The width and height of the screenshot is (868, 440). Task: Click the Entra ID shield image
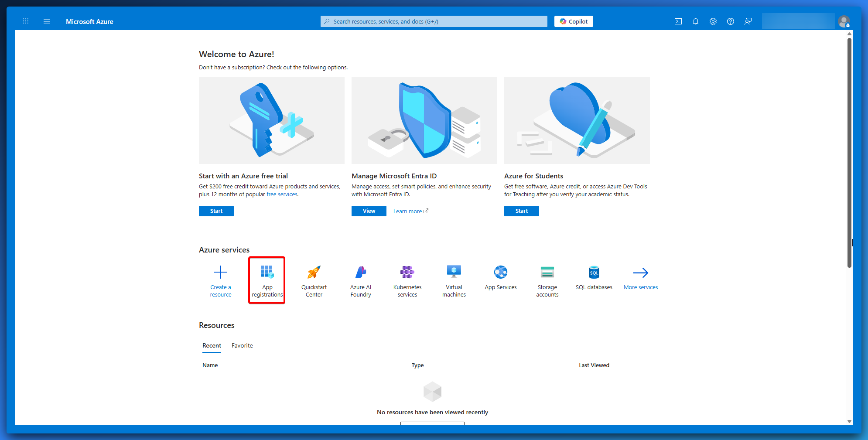point(424,120)
